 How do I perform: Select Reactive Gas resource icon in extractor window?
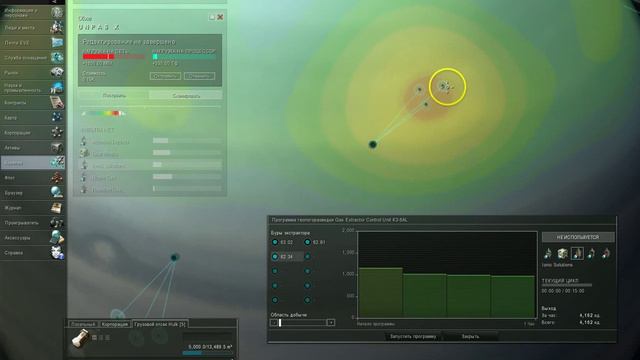tap(606, 253)
